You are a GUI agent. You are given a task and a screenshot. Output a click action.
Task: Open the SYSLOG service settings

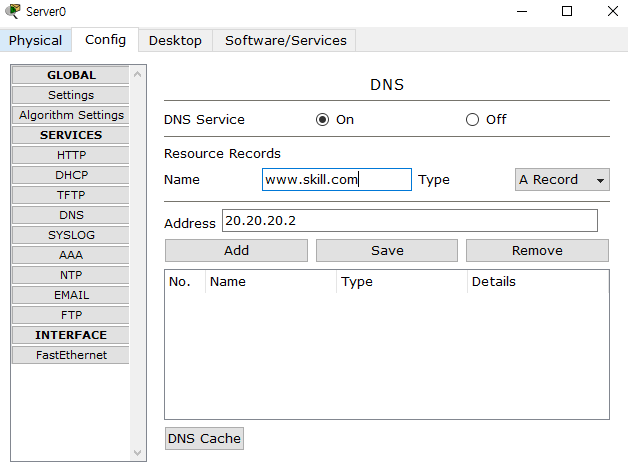coord(71,235)
